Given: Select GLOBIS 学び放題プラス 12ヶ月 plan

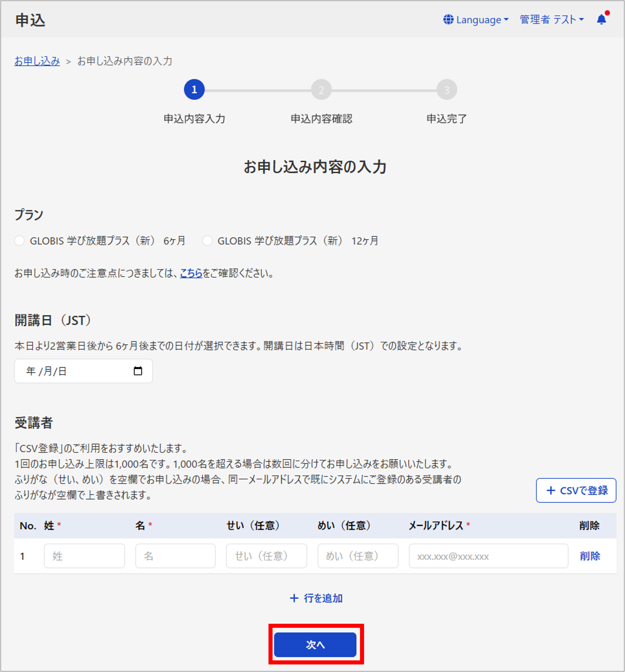Looking at the screenshot, I should point(207,241).
